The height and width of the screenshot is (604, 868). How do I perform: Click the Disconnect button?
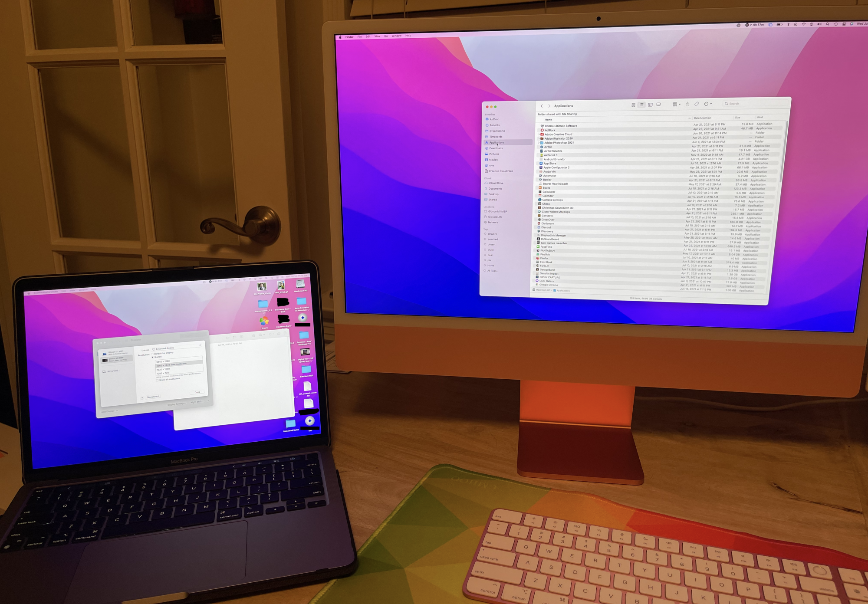click(153, 397)
